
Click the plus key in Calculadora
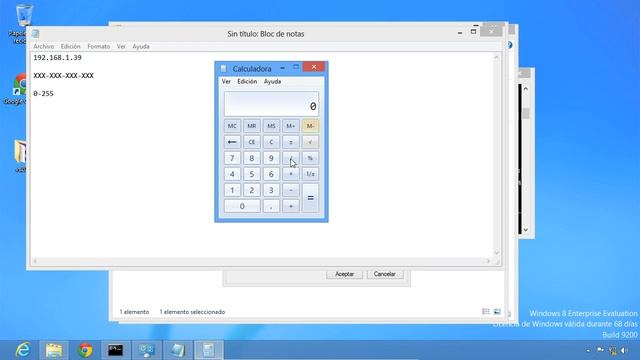pos(291,206)
